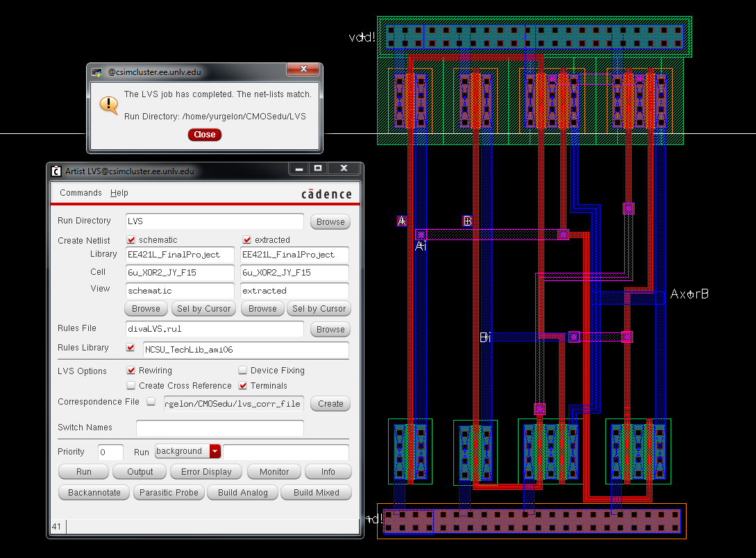The width and height of the screenshot is (756, 558).
Task: Enable Create Cross Reference checkbox
Action: pos(131,386)
